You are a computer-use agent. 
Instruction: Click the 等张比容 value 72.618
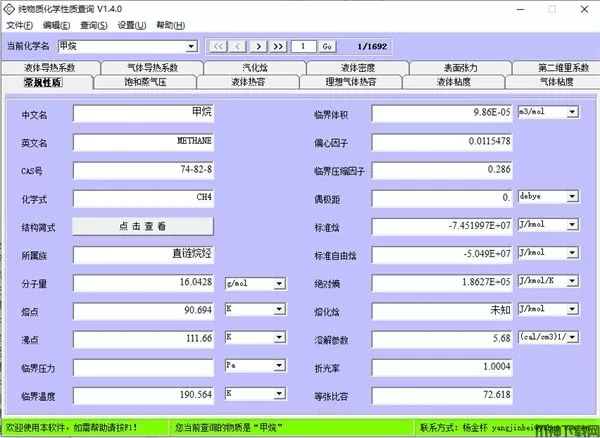[x=442, y=396]
